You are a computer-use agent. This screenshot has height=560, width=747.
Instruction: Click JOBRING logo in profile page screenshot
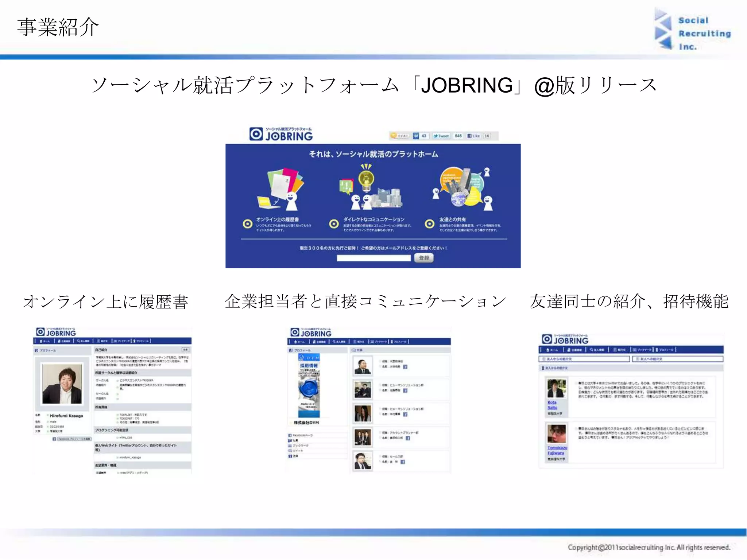point(56,332)
